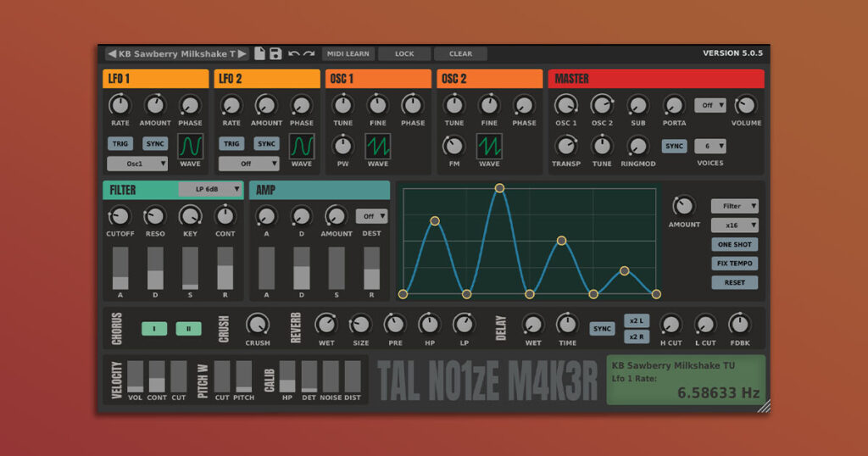Adjust the Pitch Wheel CUT slider
The image size is (868, 456).
(222, 377)
